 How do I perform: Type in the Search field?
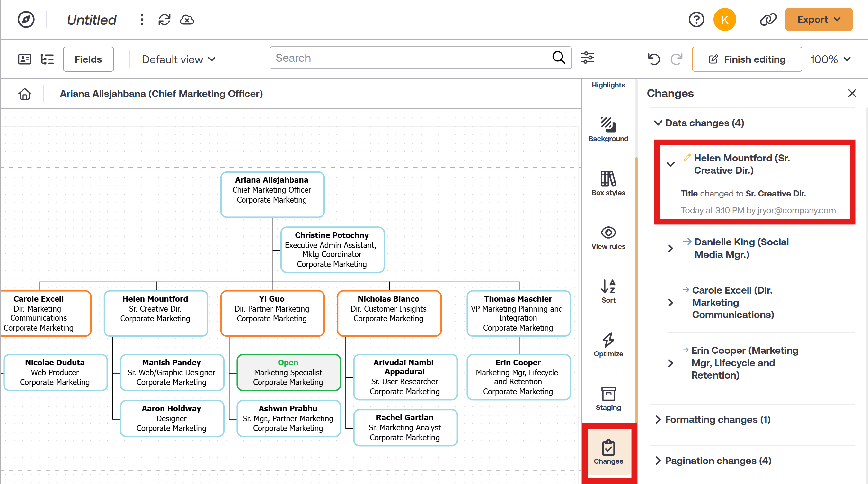(x=404, y=58)
